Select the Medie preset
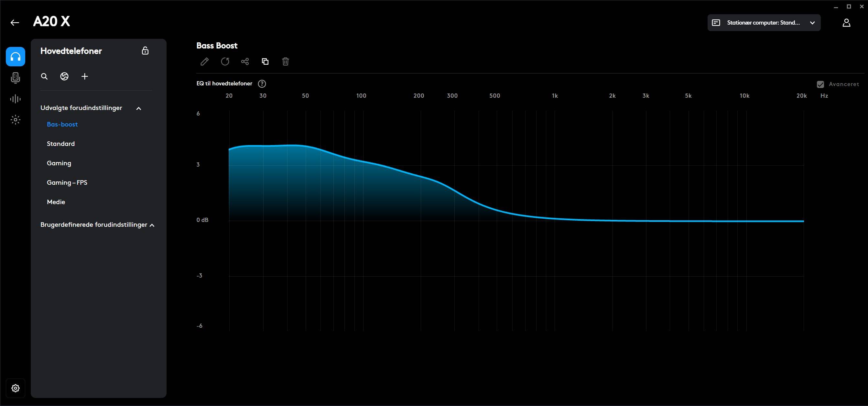868x406 pixels. pos(56,202)
